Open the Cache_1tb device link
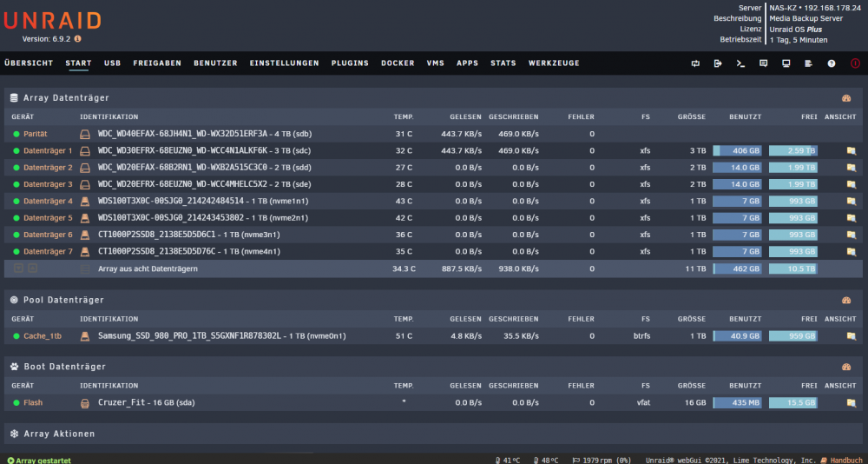This screenshot has height=464, width=868. pyautogui.click(x=43, y=336)
